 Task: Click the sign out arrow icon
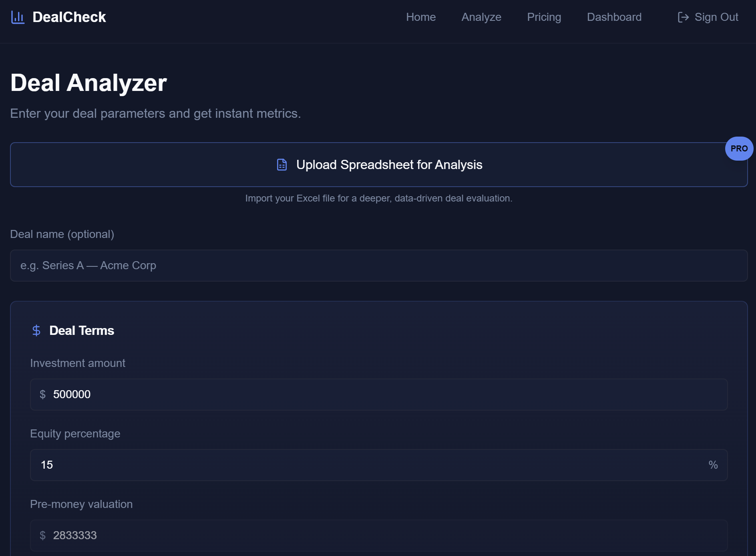pyautogui.click(x=684, y=17)
